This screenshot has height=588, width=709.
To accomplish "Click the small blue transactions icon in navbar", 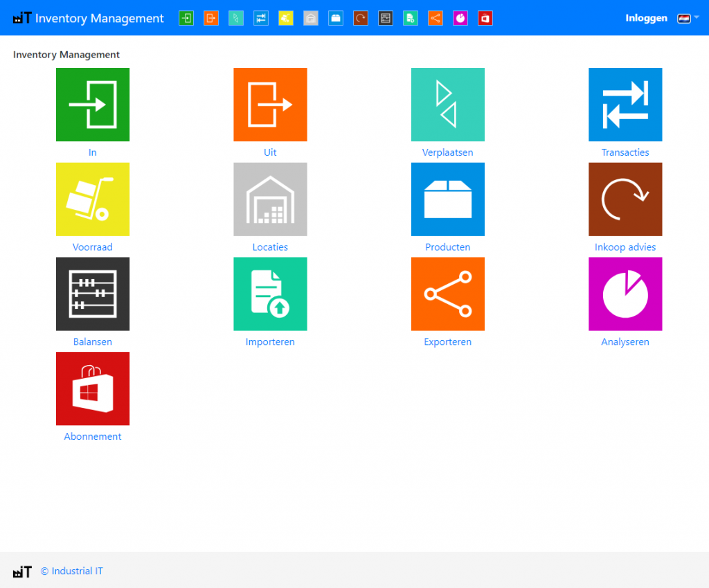I will [x=261, y=18].
